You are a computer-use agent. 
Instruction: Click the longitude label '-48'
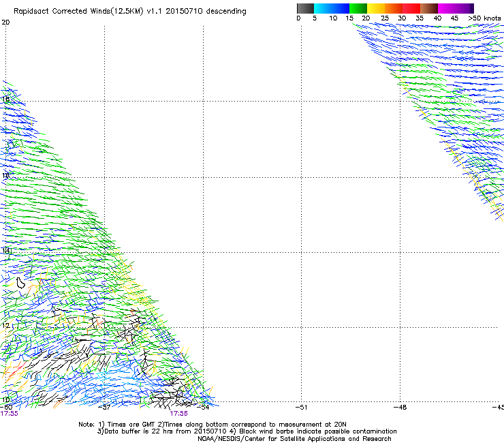[x=400, y=408]
